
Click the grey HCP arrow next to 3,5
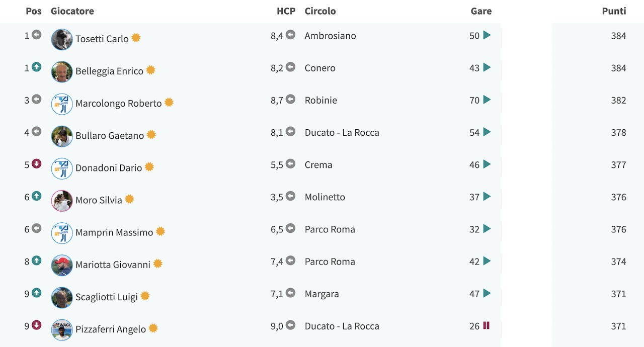point(290,196)
